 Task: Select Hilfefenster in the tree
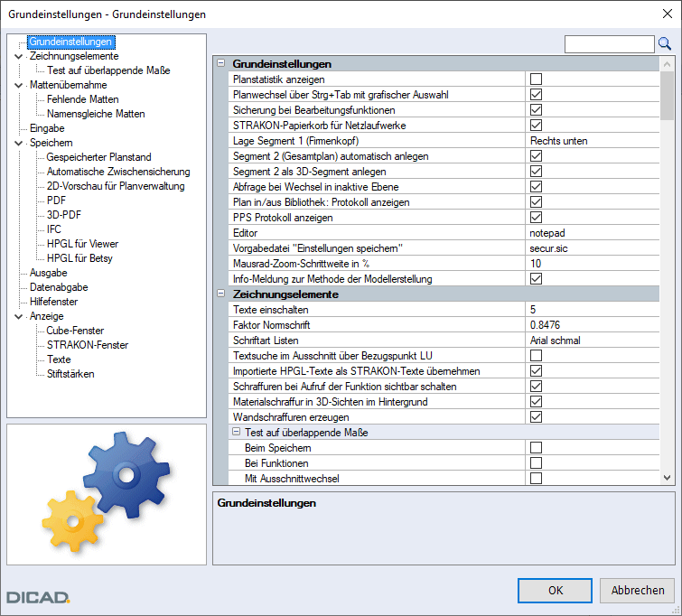click(53, 302)
